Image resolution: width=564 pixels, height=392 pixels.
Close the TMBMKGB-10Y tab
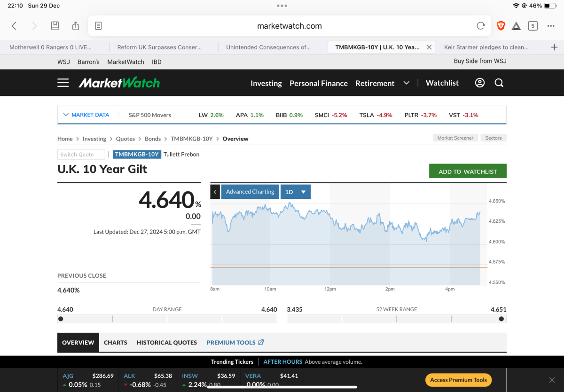pyautogui.click(x=429, y=47)
